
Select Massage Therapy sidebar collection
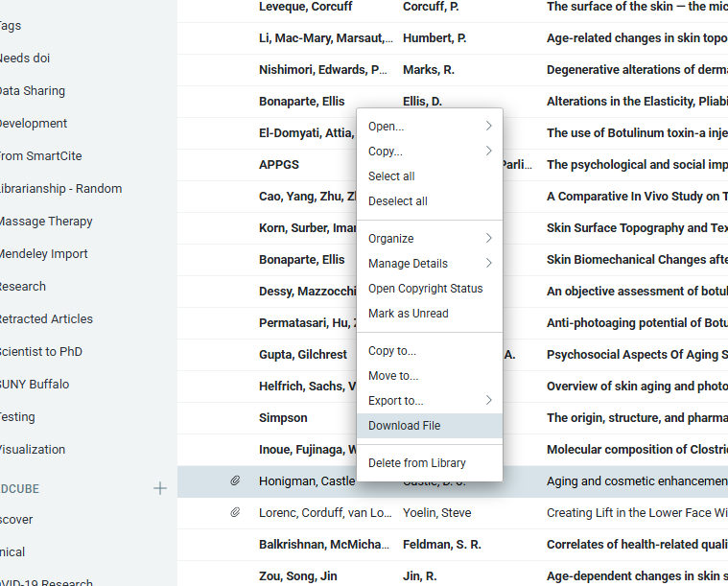pyautogui.click(x=44, y=222)
